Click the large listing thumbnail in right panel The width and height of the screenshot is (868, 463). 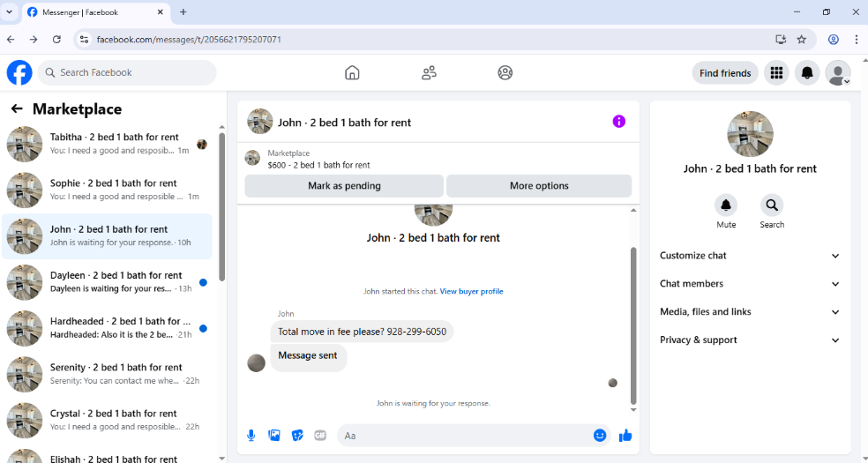[x=750, y=134]
